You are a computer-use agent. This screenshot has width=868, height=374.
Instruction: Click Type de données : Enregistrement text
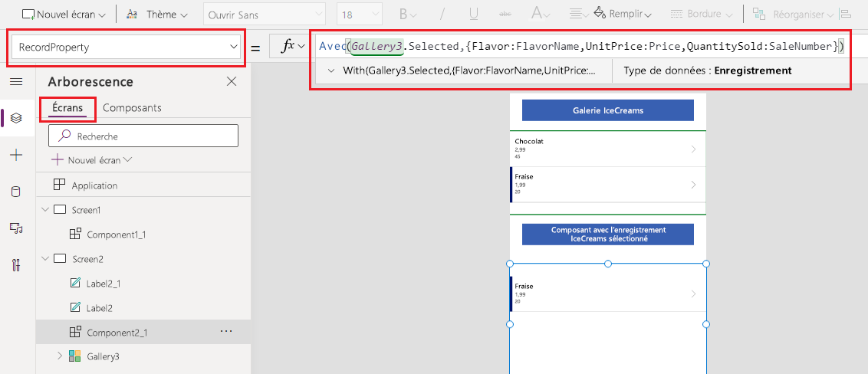click(708, 71)
